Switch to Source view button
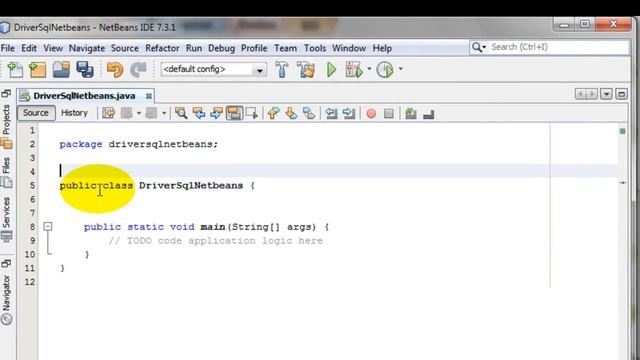This screenshot has width=640, height=360. click(36, 113)
